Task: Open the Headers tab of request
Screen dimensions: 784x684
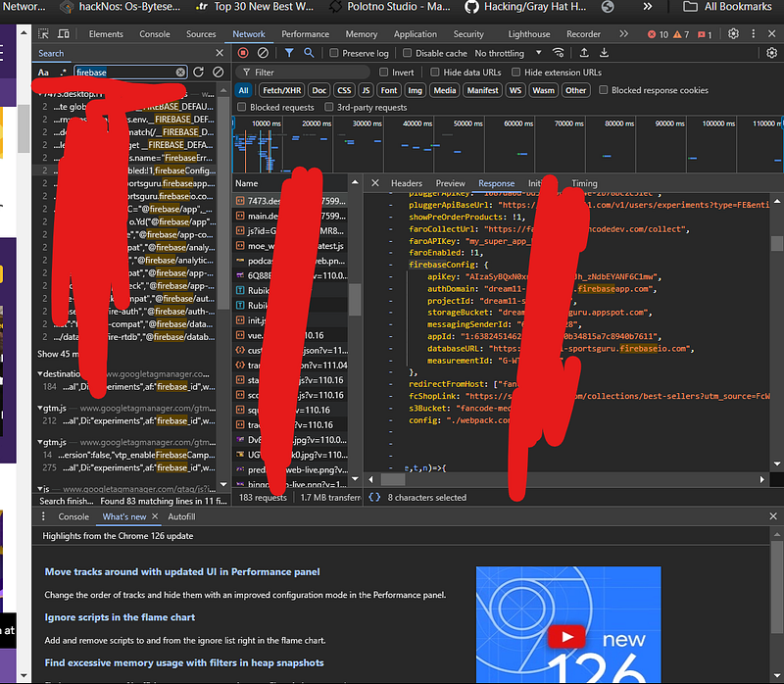Action: coord(407,183)
